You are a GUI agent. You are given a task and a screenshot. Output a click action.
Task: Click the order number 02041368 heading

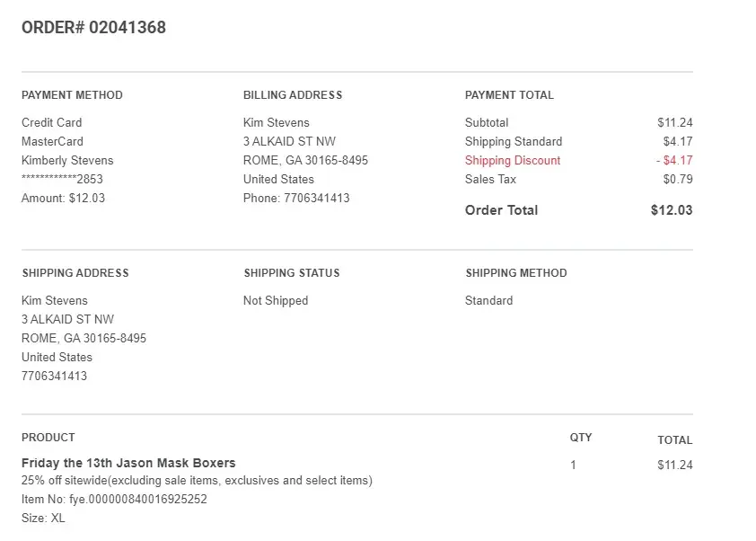(93, 27)
